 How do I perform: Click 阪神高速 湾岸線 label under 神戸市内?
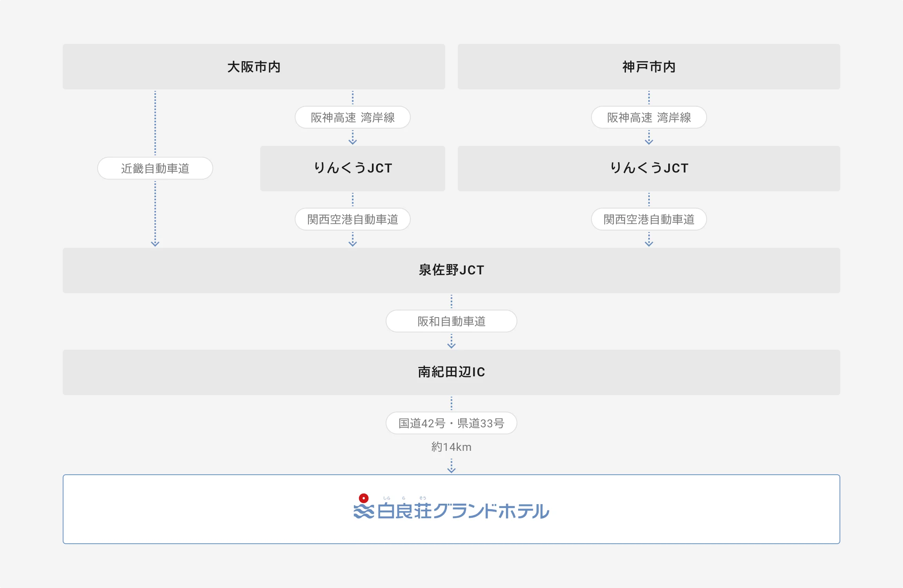[x=649, y=118]
